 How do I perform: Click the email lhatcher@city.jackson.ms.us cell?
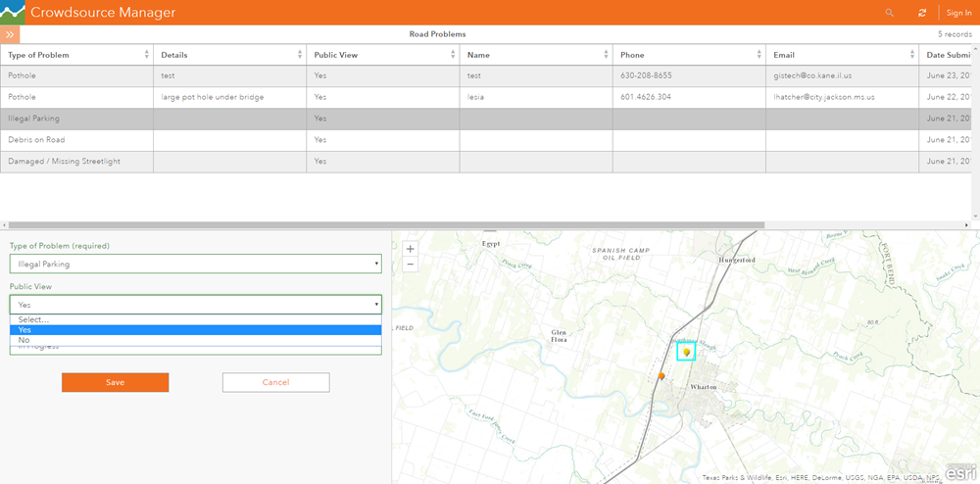(842, 97)
